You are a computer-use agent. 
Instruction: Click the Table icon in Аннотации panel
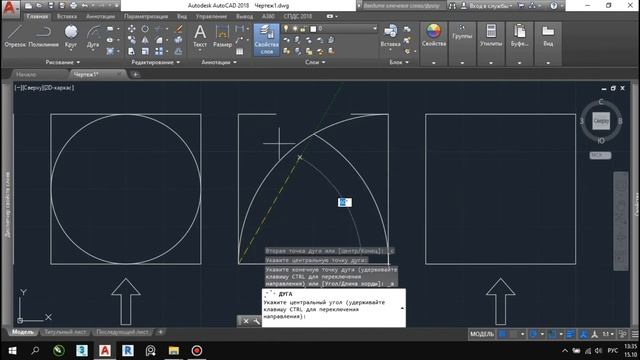coord(240,51)
